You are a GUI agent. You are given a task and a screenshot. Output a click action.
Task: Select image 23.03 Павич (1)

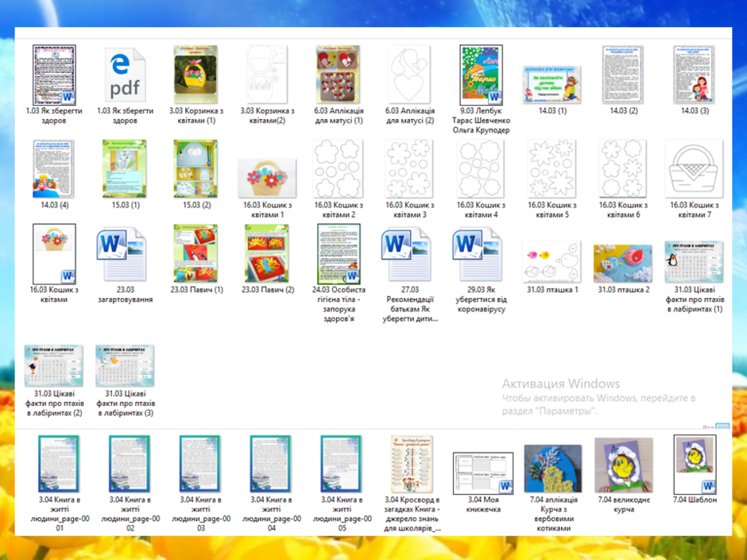tap(195, 253)
